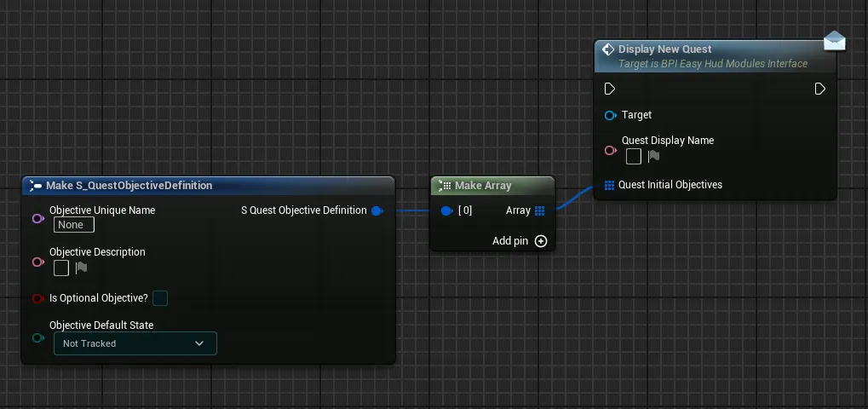Click the S Quest Objective Definition output pin
The image size is (868, 409).
pyautogui.click(x=377, y=210)
